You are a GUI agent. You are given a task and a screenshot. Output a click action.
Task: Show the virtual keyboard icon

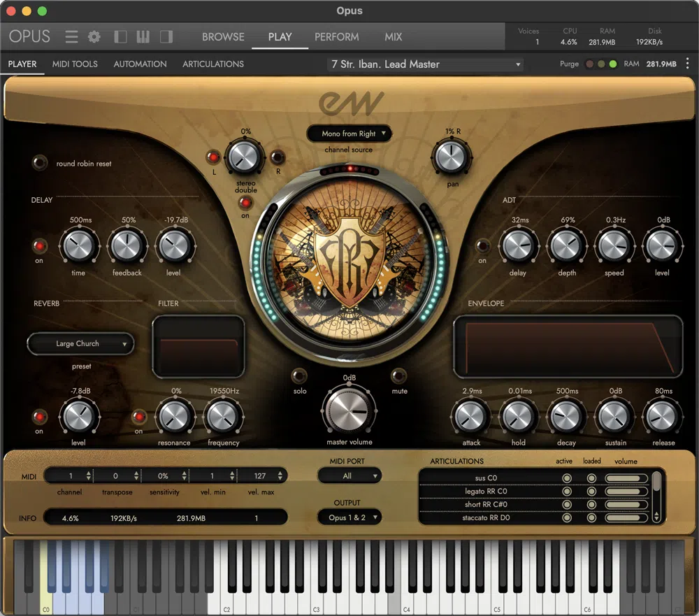click(x=143, y=36)
